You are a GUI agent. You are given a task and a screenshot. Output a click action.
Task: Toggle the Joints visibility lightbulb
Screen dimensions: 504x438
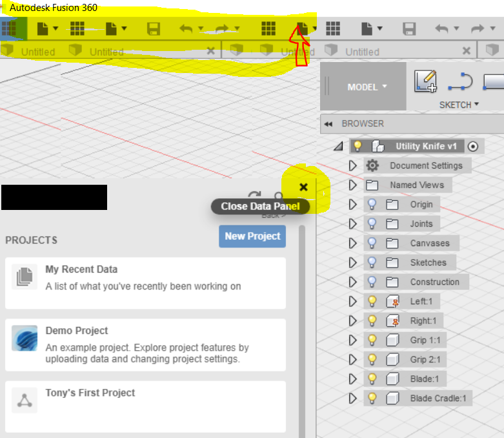point(372,224)
